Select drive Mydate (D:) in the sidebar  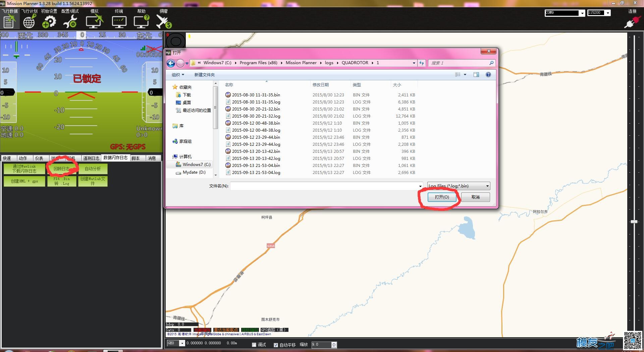pos(191,172)
